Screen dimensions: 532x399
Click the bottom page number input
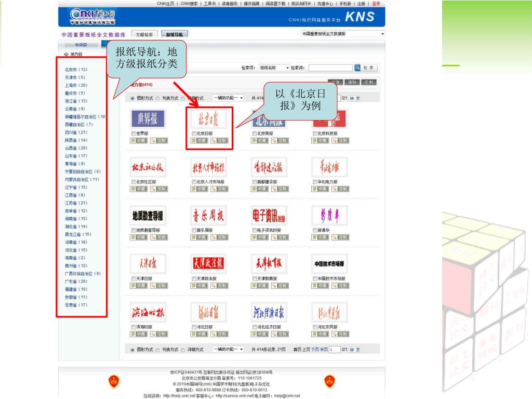pos(335,350)
